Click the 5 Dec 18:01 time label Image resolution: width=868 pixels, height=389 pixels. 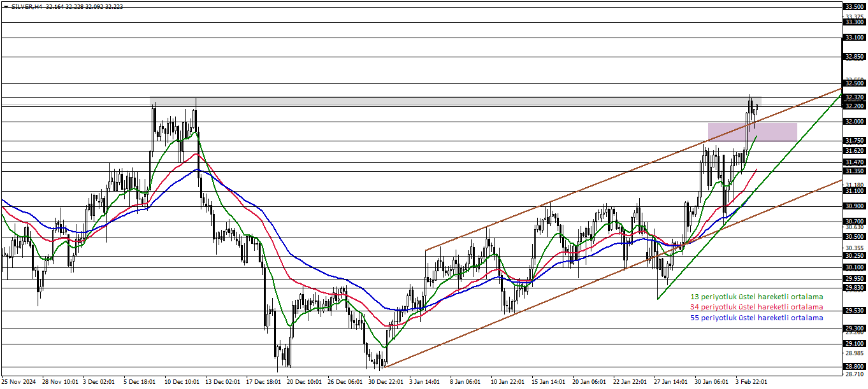pyautogui.click(x=140, y=382)
